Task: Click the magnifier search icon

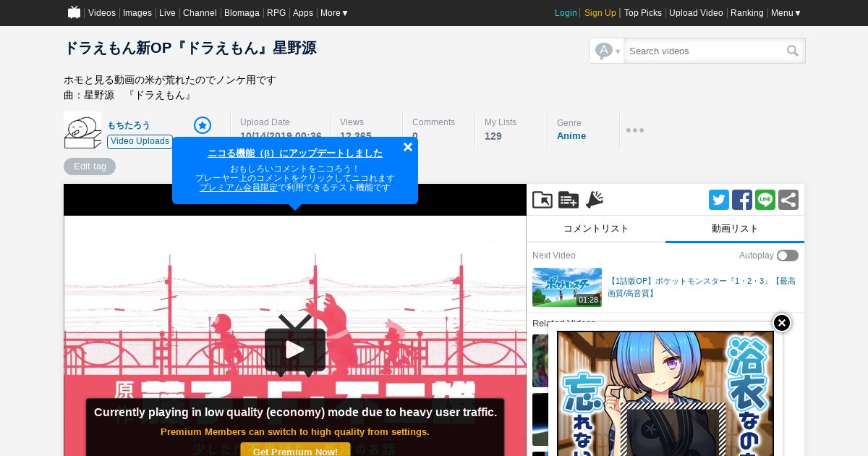Action: 793,51
